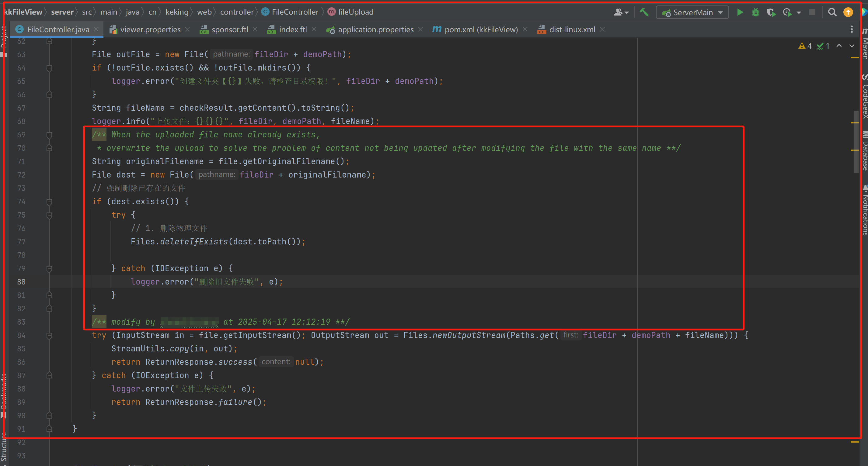The image size is (868, 466).
Task: Click the FileController breadcrumb item
Action: (295, 12)
